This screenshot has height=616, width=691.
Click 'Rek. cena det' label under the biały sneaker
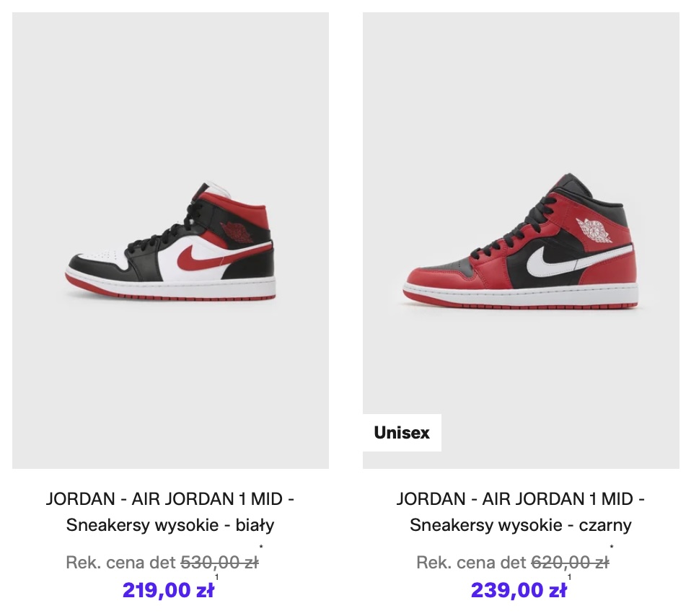click(121, 562)
